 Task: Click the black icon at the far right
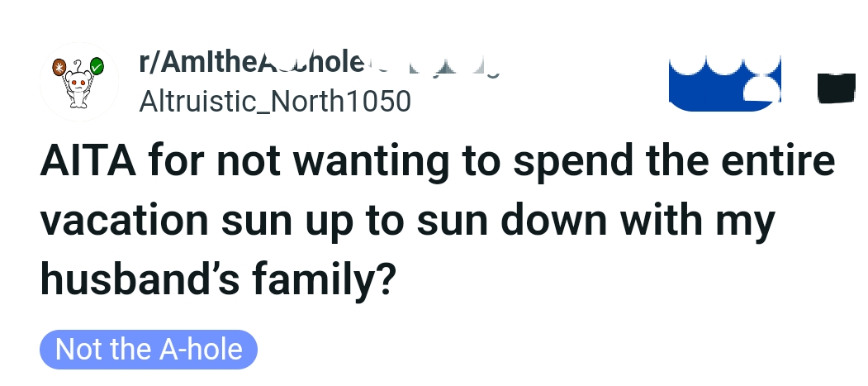836,88
